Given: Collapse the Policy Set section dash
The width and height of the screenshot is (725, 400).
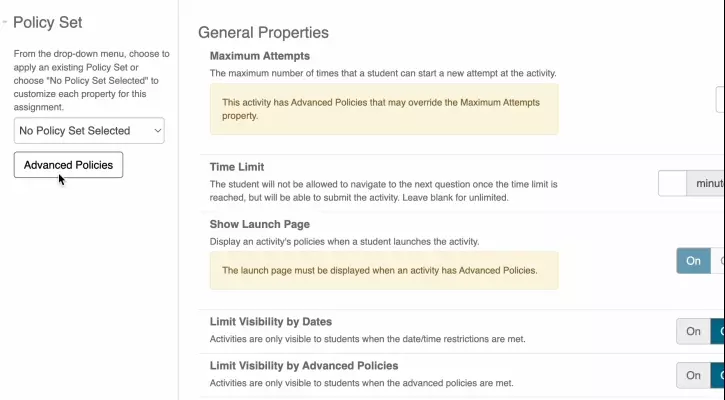Looking at the screenshot, I should click(5, 22).
